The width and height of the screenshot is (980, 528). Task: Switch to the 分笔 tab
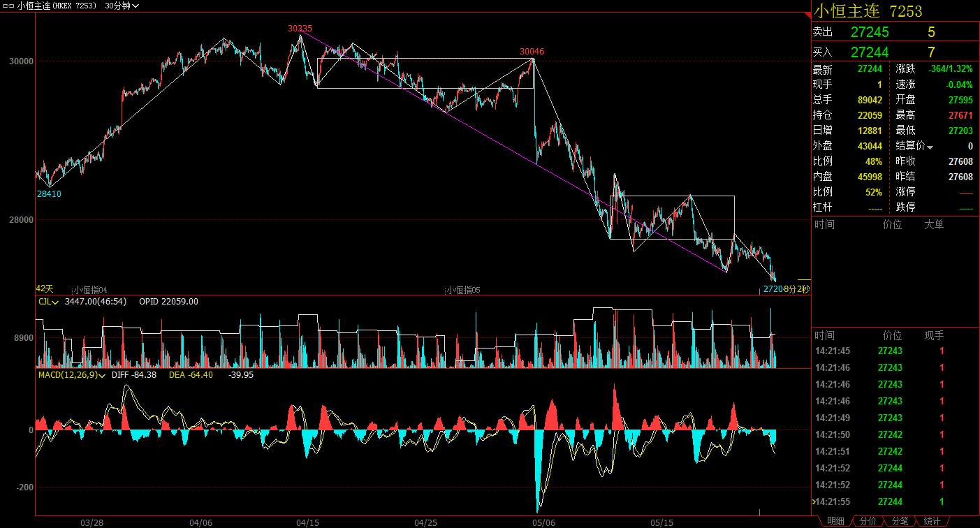900,521
